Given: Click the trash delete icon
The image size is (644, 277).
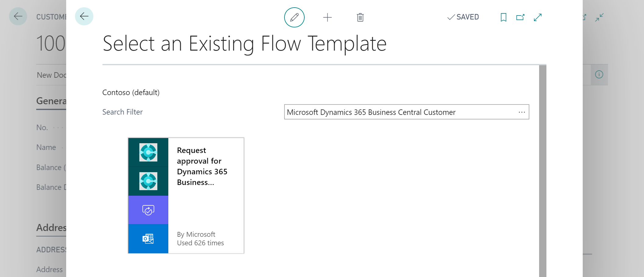Looking at the screenshot, I should click(x=360, y=17).
